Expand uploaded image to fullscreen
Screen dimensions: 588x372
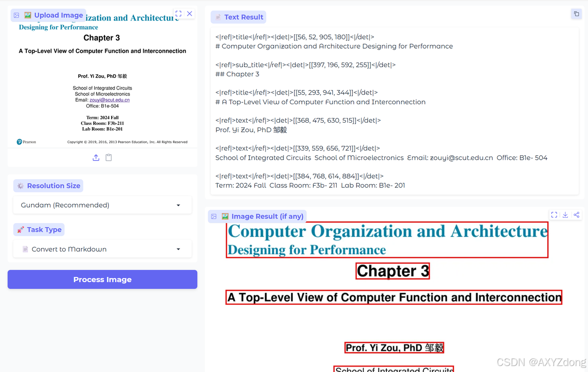[178, 14]
